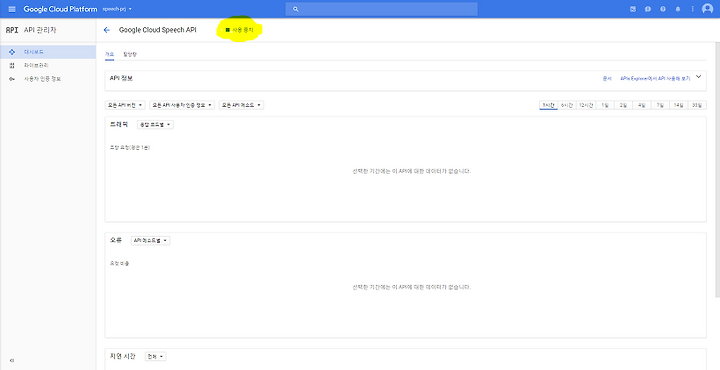Select the 1일 time range
The image size is (720, 370).
(x=605, y=105)
